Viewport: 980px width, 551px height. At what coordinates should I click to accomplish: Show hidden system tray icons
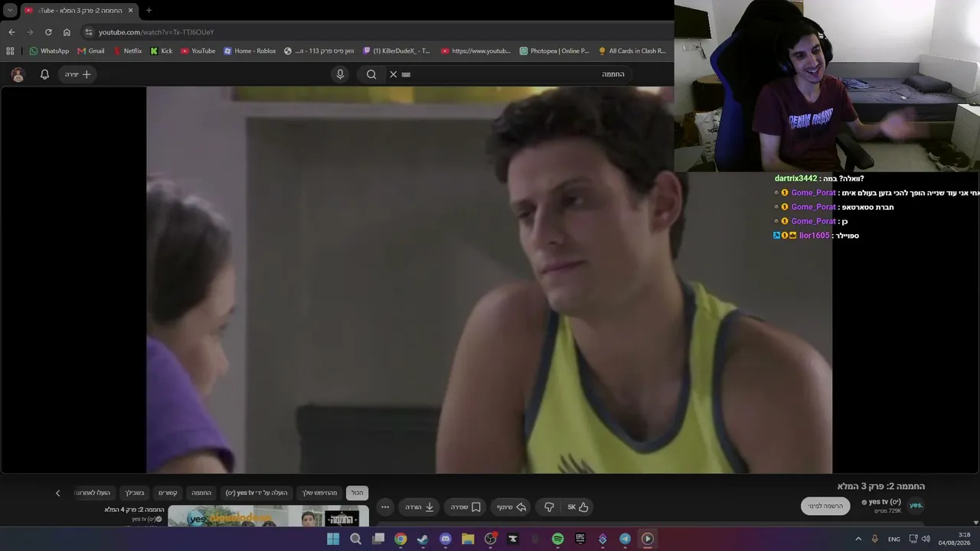tap(858, 539)
